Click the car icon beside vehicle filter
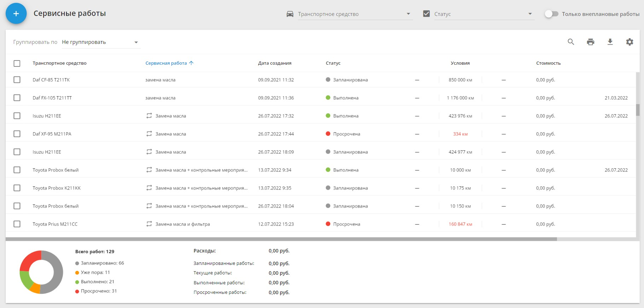Viewport: 644px width, 308px height. [x=290, y=14]
